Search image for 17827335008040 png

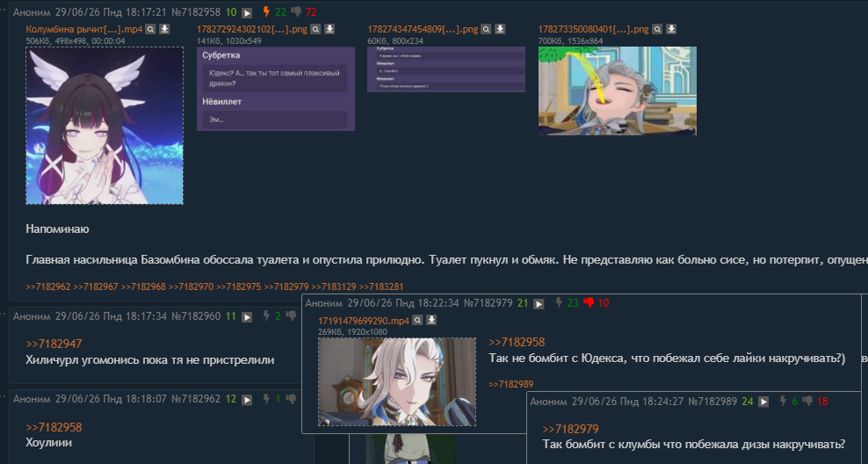coord(657,29)
